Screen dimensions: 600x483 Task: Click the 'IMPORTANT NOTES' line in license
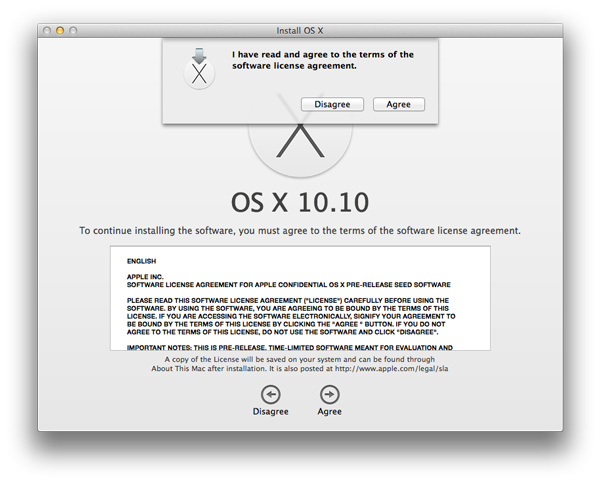click(290, 348)
